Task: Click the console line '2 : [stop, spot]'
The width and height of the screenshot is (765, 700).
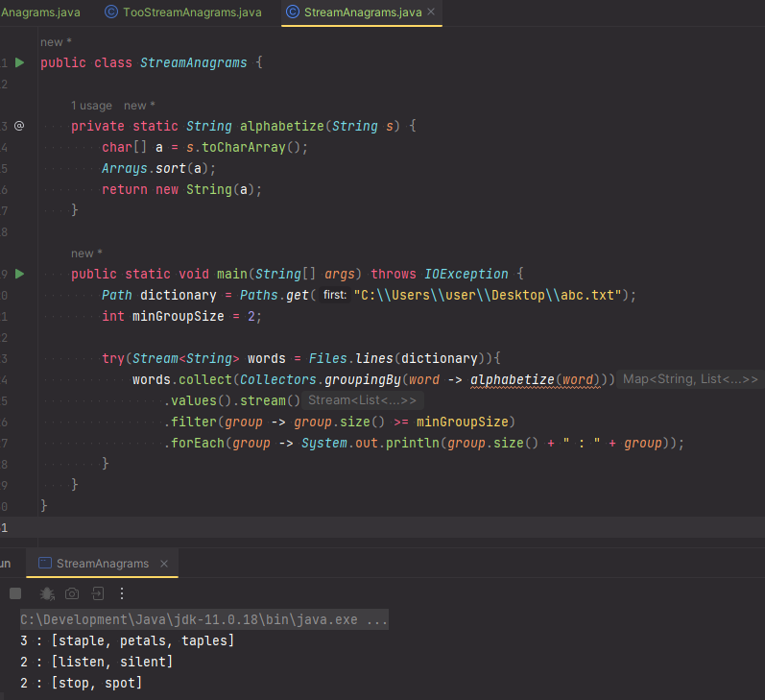Action: coord(81,683)
